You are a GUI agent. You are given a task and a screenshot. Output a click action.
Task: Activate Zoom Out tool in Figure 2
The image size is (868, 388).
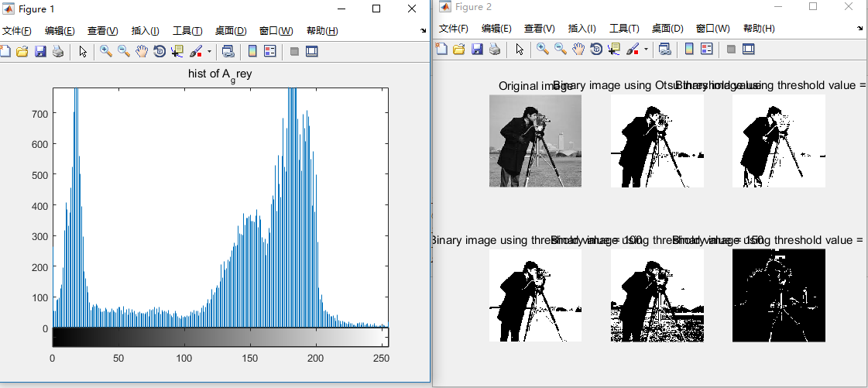pos(561,50)
